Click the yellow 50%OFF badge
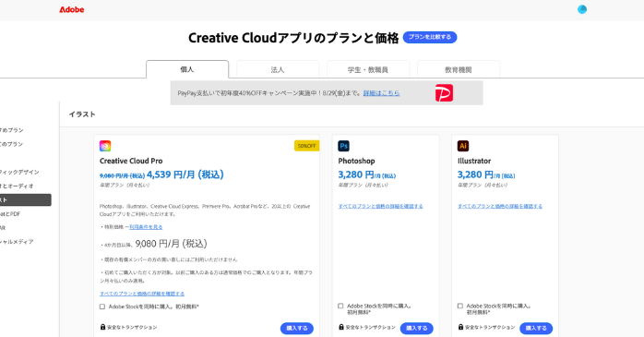This screenshot has width=644, height=337. [x=306, y=146]
